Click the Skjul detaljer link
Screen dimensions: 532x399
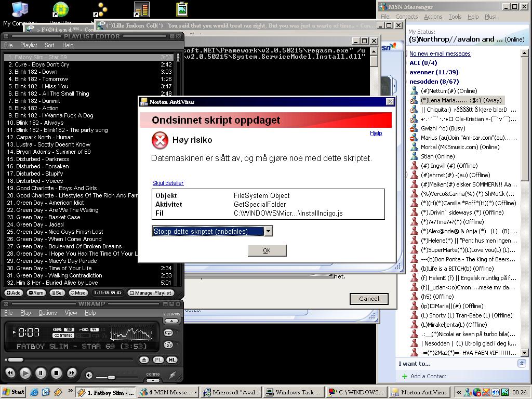click(168, 183)
